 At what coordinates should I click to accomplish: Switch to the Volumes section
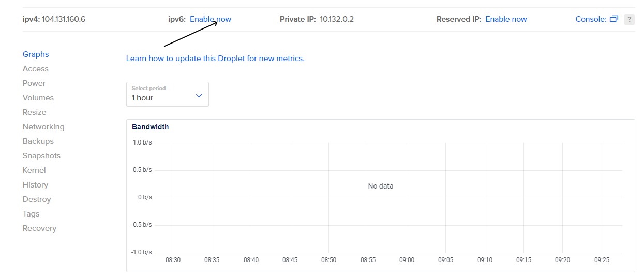(38, 98)
